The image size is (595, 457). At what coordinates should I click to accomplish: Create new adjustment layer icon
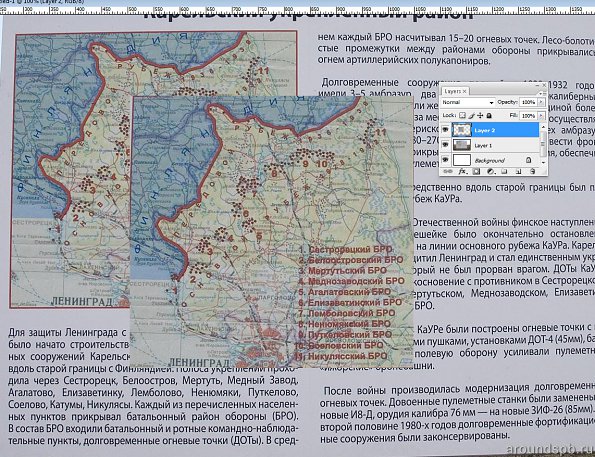pos(491,172)
